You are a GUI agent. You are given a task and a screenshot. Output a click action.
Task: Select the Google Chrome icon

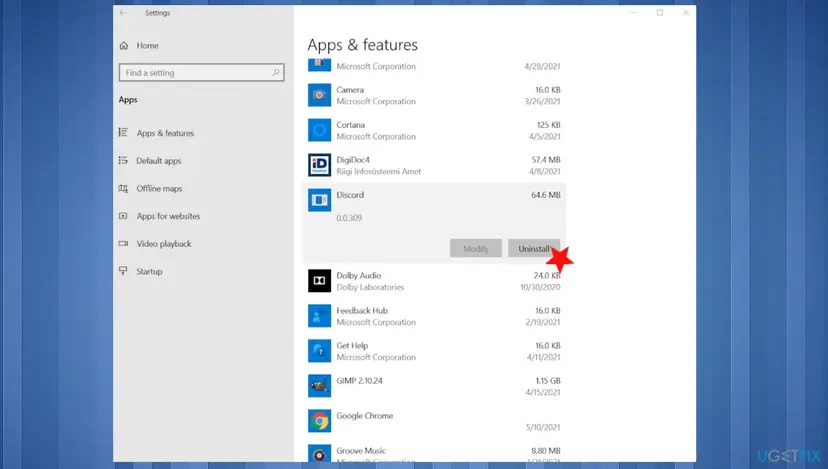319,421
